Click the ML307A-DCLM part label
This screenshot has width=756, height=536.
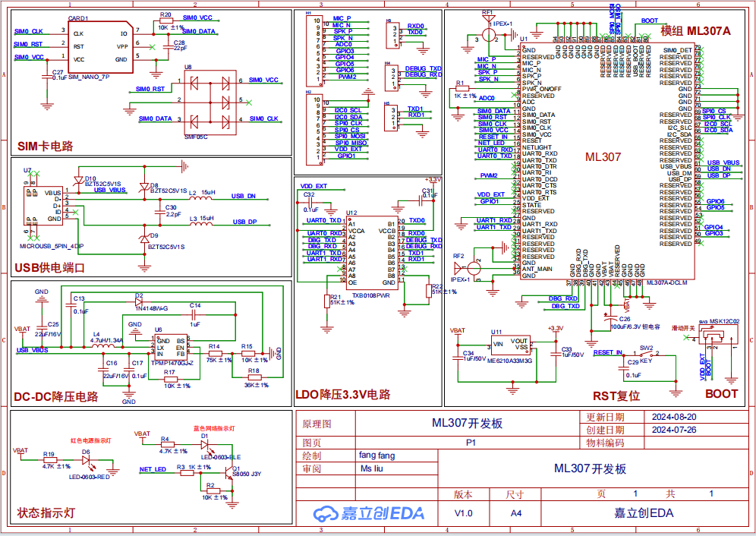tap(666, 282)
